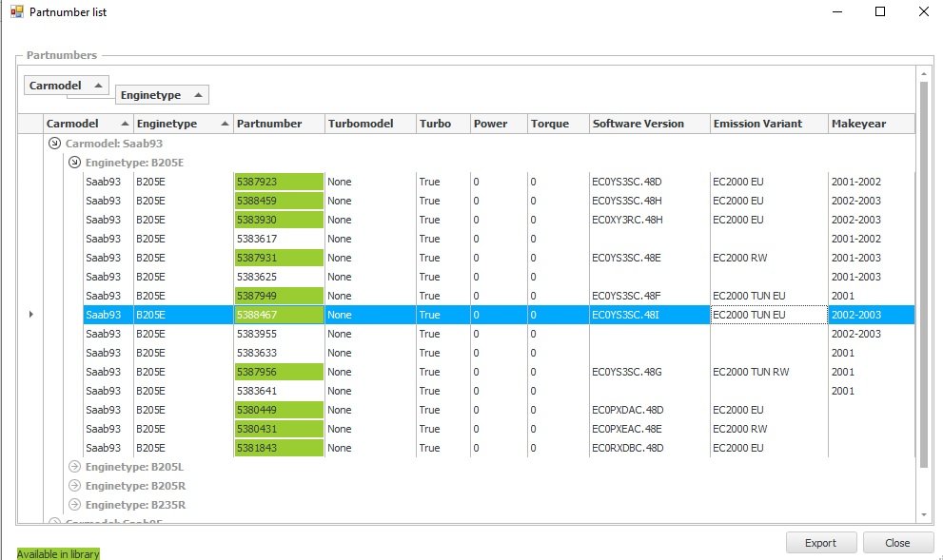
Task: Select partnumber 5388459 cell
Action: (x=279, y=201)
